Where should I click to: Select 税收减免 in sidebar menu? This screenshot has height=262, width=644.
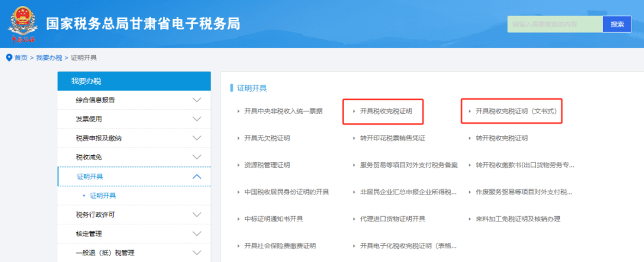click(x=89, y=157)
